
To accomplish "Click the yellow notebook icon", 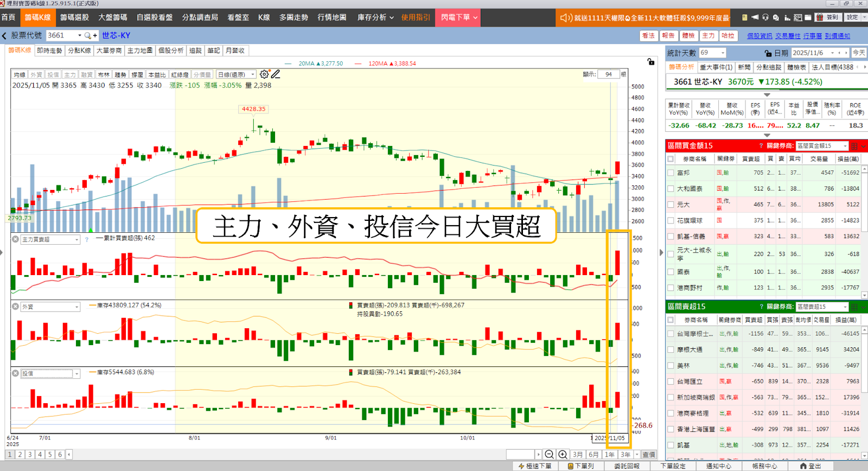I will point(744,17).
